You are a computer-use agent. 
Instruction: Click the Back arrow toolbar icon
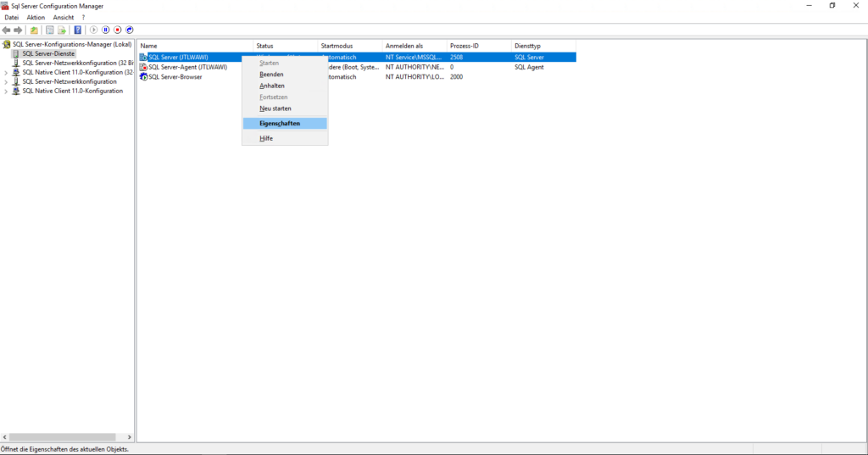(x=6, y=30)
